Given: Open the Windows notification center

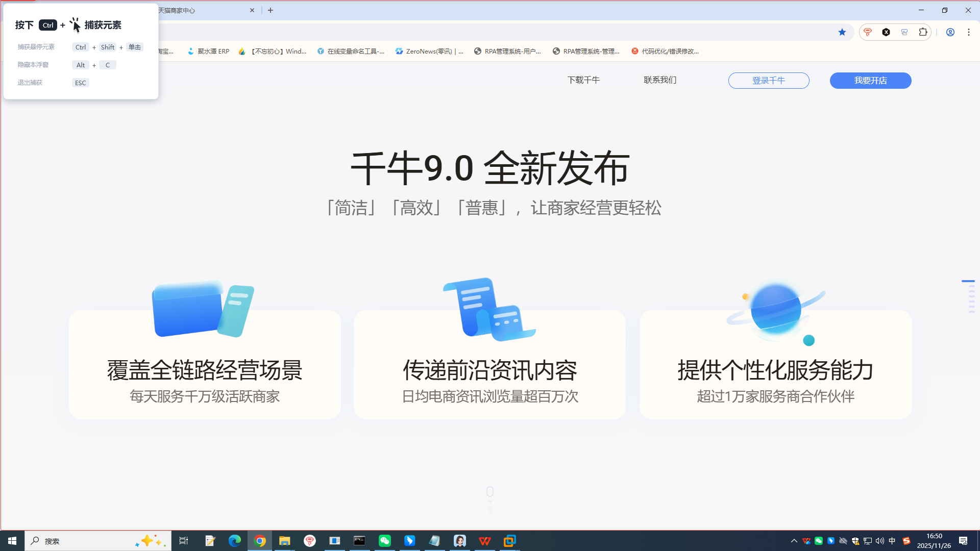Looking at the screenshot, I should coord(963,541).
